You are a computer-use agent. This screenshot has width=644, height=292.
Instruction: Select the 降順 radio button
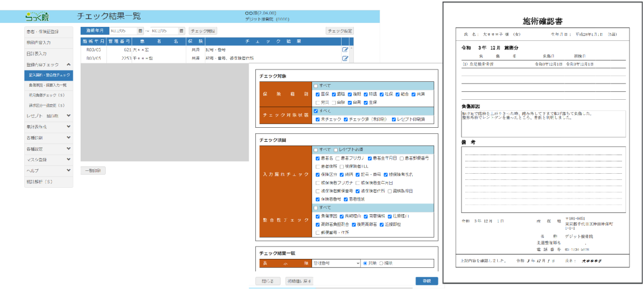tap(382, 263)
